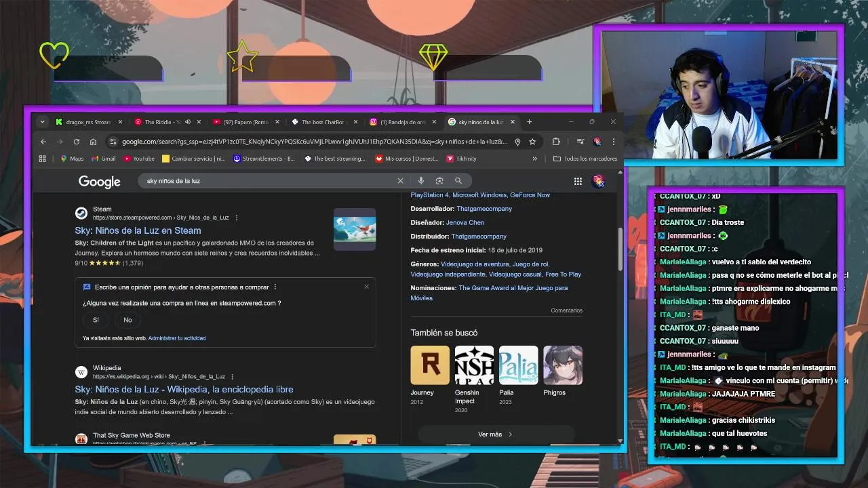View site information icon in address bar

(x=113, y=142)
